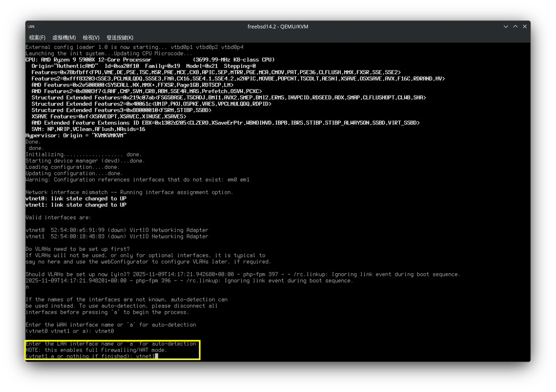Click 'Starting device manager (devd)...done.' line
The width and height of the screenshot is (556, 392).
click(85, 161)
